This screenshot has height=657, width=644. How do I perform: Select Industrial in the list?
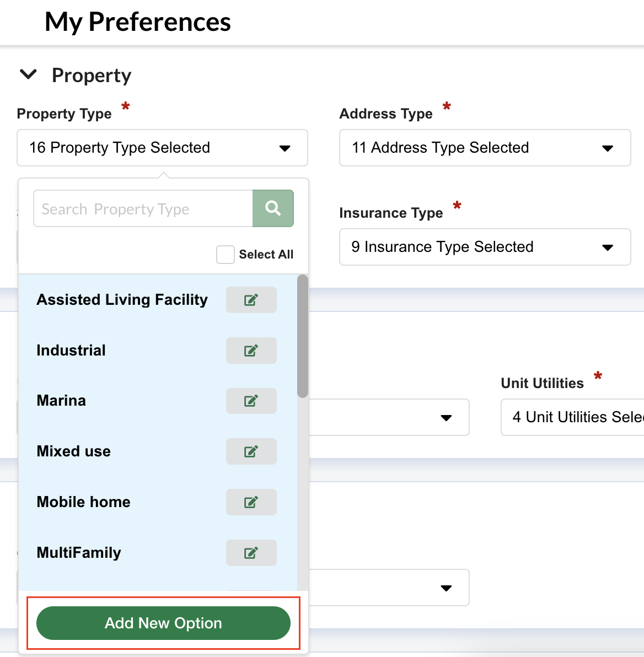pos(71,351)
